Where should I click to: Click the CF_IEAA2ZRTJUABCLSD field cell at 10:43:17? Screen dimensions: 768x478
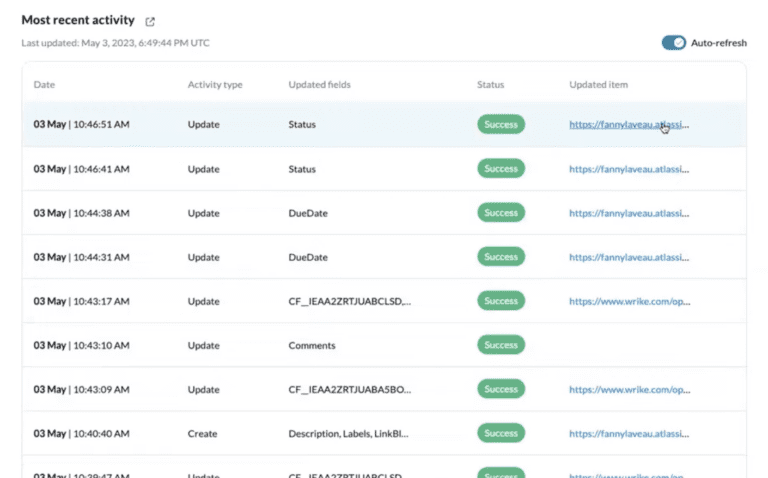tap(350, 301)
